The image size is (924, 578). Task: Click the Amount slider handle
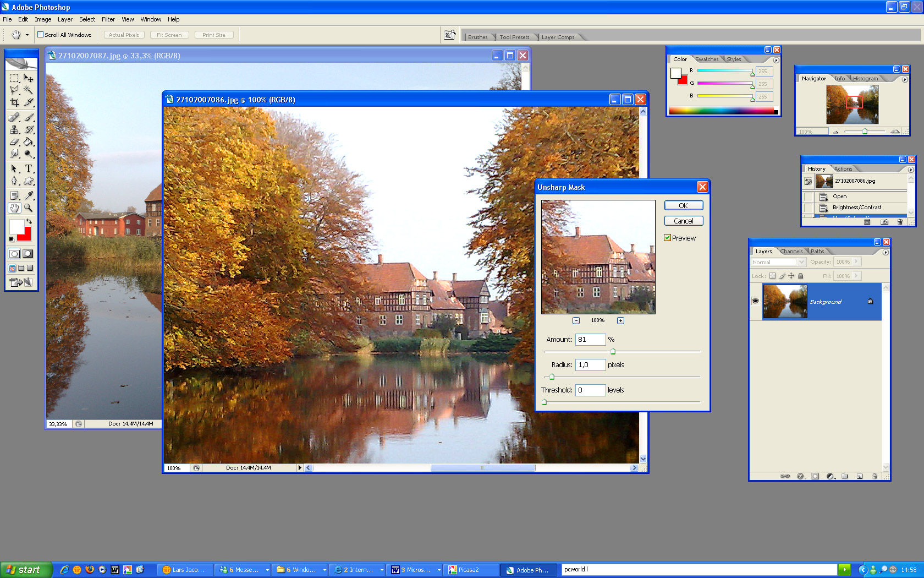613,352
